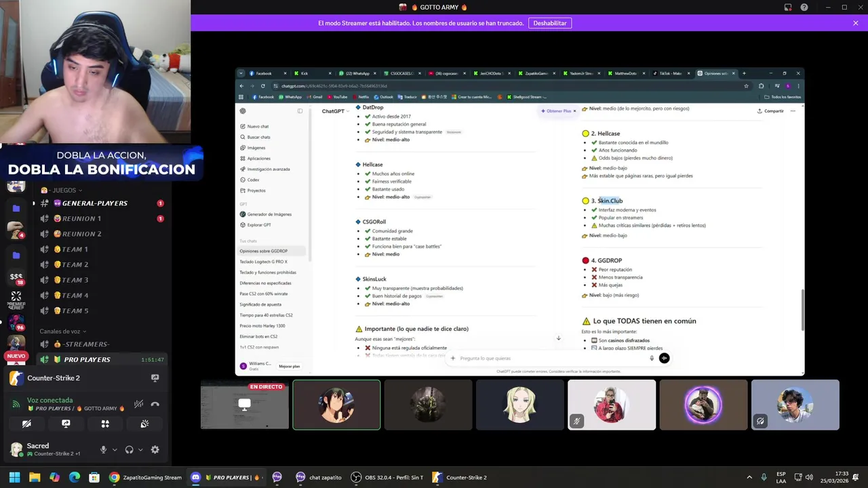868x488 pixels.
Task: Open Discord user settings gear
Action: pos(155,449)
